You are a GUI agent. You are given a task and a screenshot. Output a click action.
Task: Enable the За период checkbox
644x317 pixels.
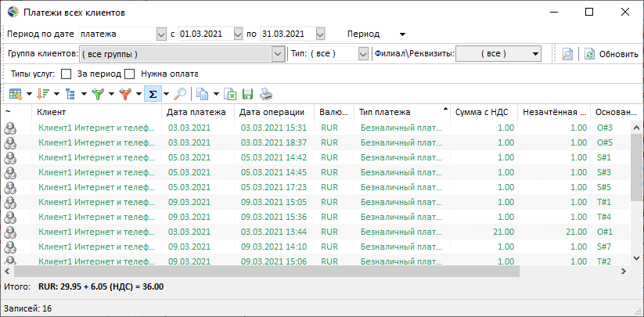[67, 74]
